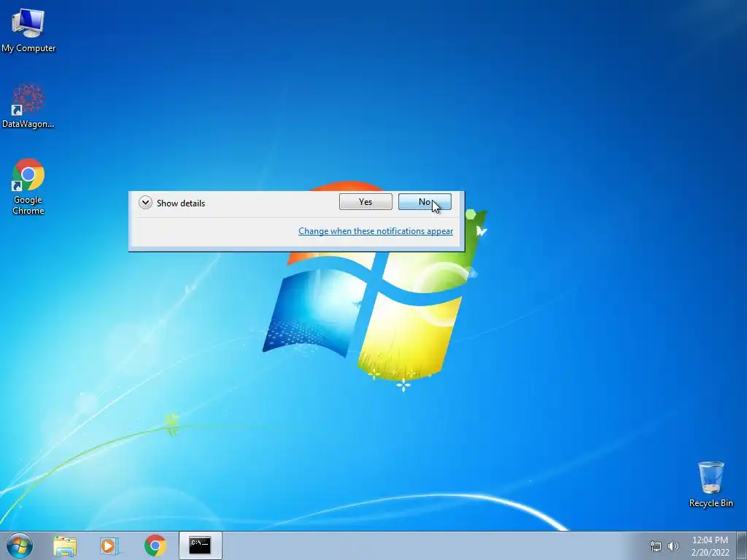Open the volume speaker tray icon
This screenshot has width=747, height=560.
pos(673,546)
